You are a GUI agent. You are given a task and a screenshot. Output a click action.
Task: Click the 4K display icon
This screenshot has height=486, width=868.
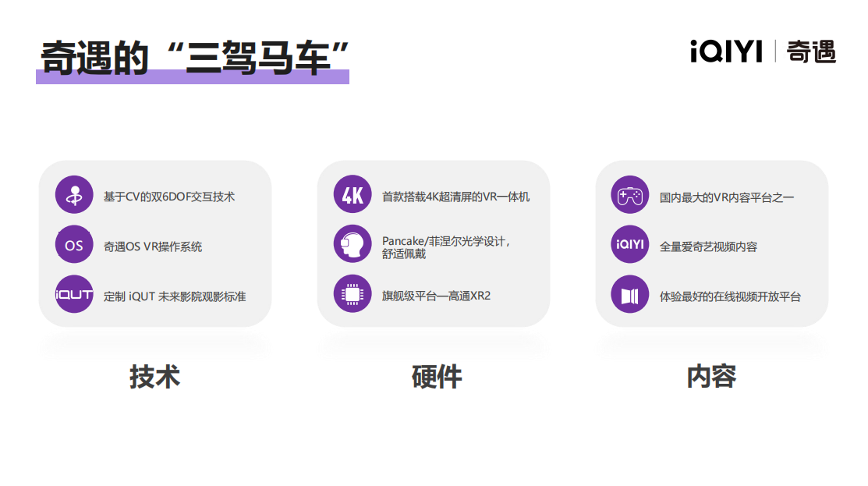(353, 195)
